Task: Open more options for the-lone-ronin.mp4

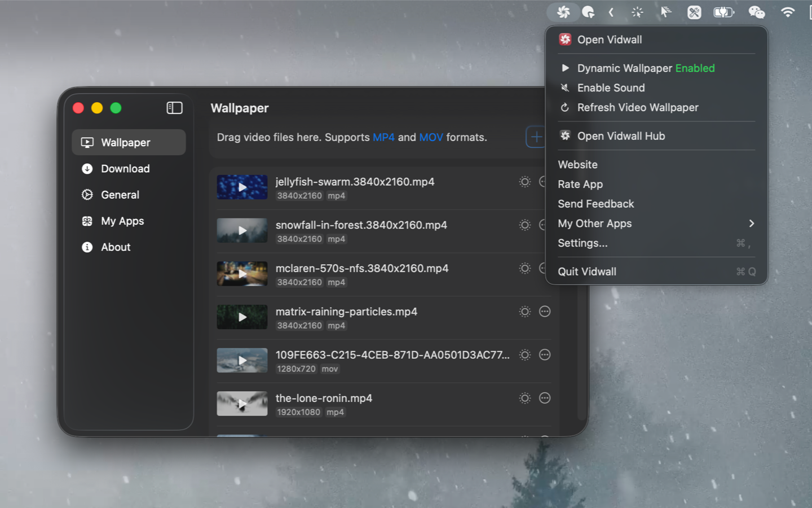Action: pos(545,398)
